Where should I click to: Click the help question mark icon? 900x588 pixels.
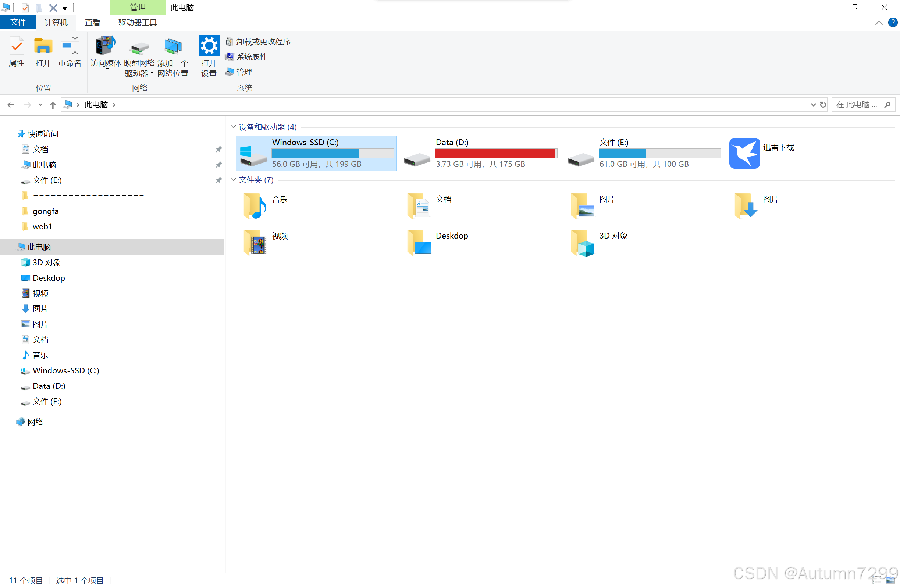892,22
